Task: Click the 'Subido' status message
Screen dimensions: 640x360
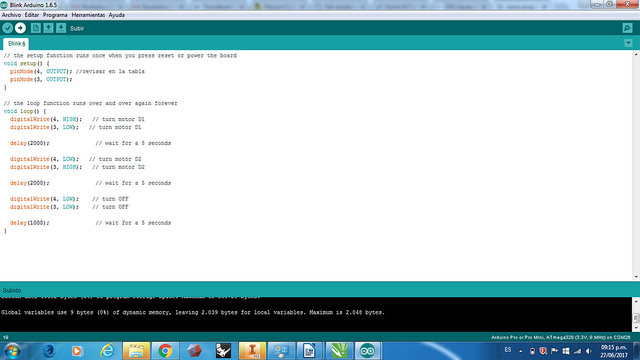Action: (x=12, y=291)
